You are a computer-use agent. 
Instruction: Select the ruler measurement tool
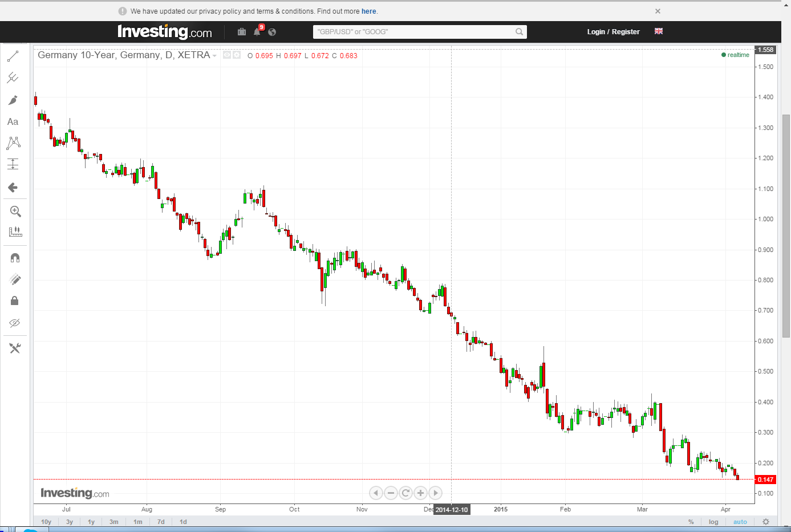coord(15,232)
